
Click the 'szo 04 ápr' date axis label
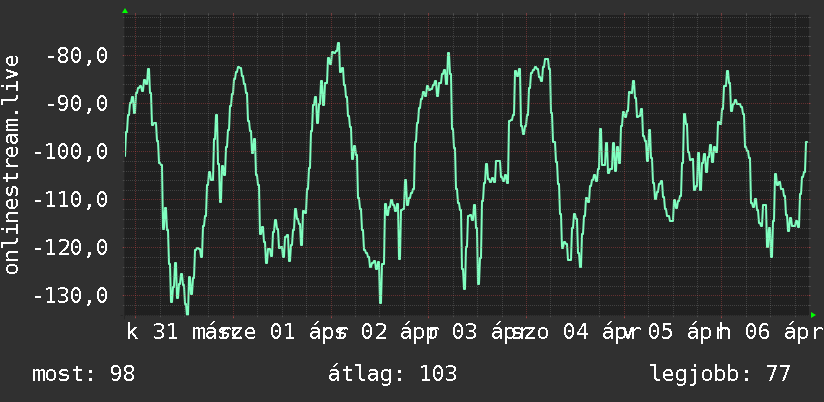(575, 333)
